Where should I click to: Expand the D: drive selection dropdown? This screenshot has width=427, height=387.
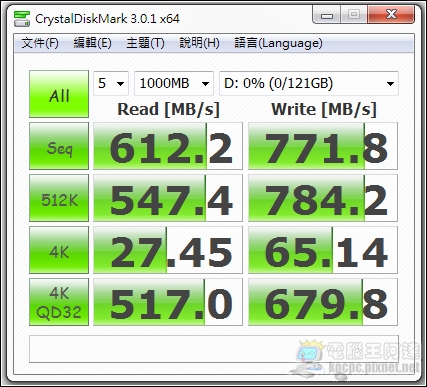[309, 83]
